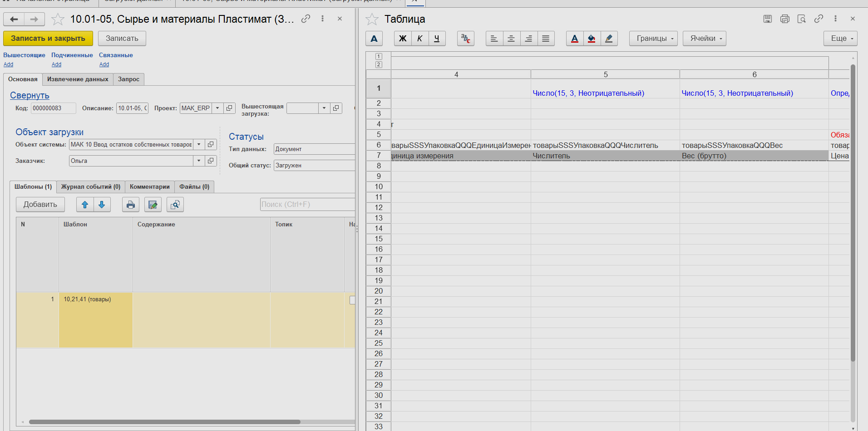Move template row down with blue arrow
868x431 pixels.
coord(102,205)
